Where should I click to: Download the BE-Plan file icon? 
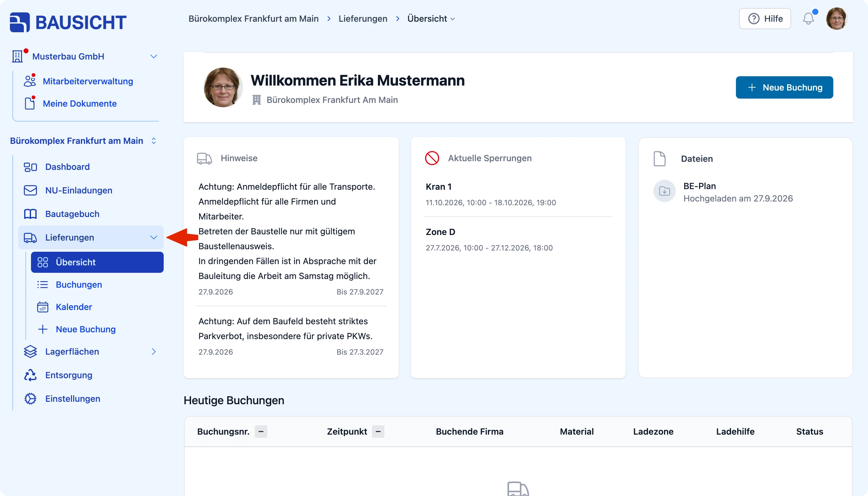[x=664, y=191]
